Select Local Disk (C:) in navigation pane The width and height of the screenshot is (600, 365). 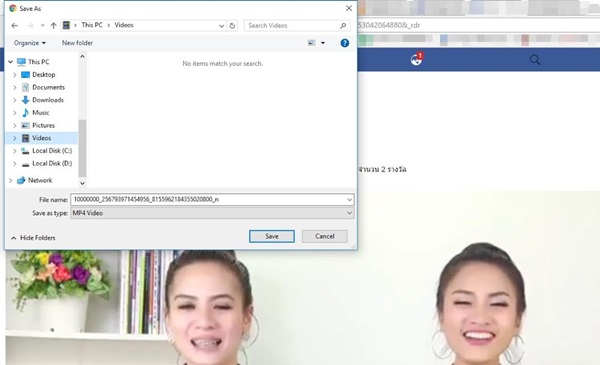click(x=52, y=151)
